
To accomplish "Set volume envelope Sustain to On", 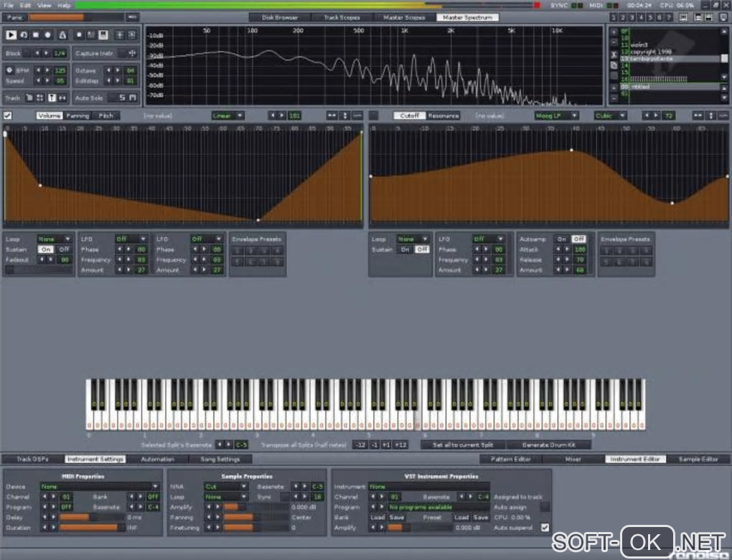I will point(46,250).
